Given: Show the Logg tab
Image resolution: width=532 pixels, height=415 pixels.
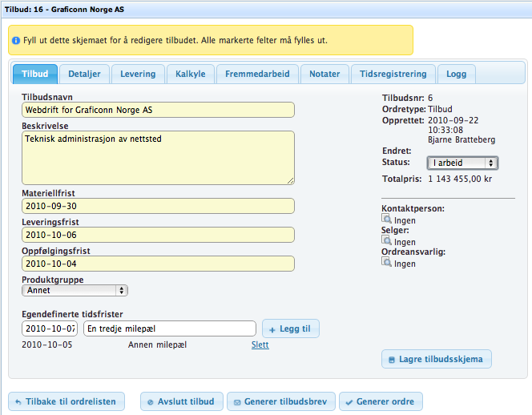Looking at the screenshot, I should (x=456, y=75).
